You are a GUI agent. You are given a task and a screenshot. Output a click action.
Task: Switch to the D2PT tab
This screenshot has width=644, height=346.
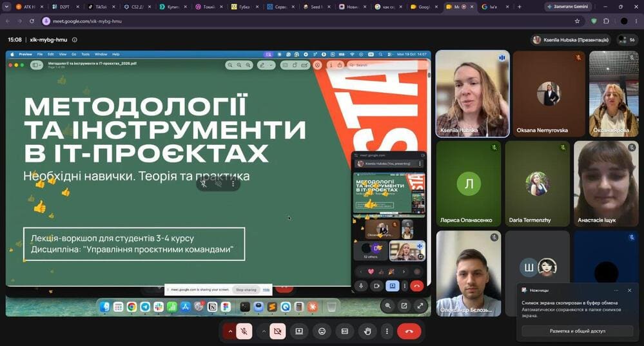point(65,6)
